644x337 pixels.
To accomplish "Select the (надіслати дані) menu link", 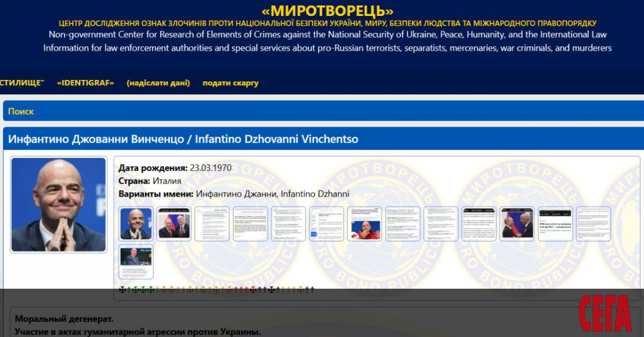I will pos(158,83).
